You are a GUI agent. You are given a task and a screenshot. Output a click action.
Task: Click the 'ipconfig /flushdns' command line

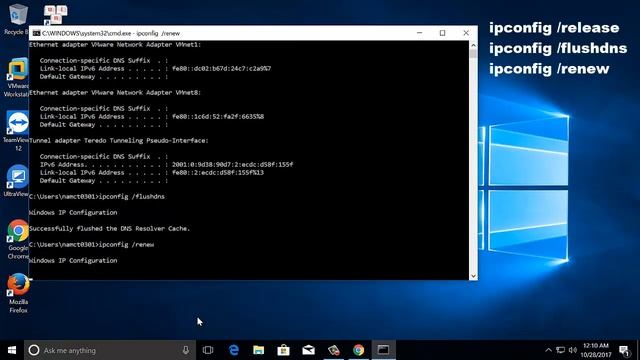pyautogui.click(x=97, y=197)
